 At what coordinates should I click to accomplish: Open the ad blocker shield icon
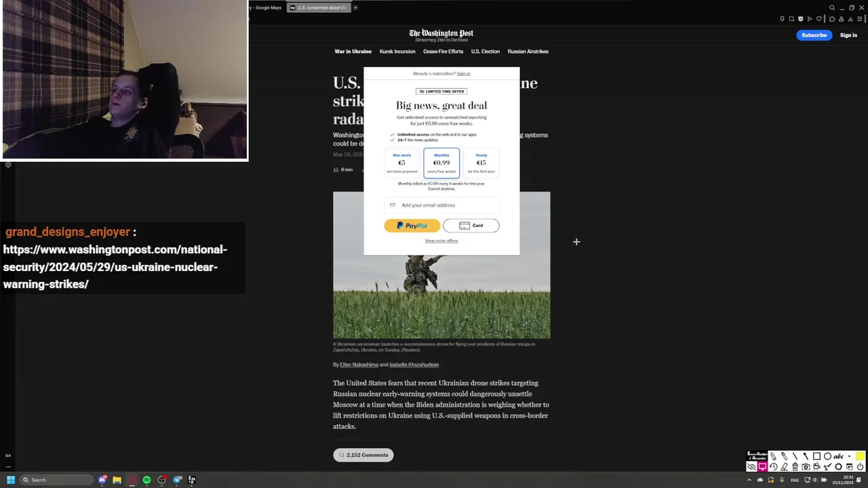[800, 19]
